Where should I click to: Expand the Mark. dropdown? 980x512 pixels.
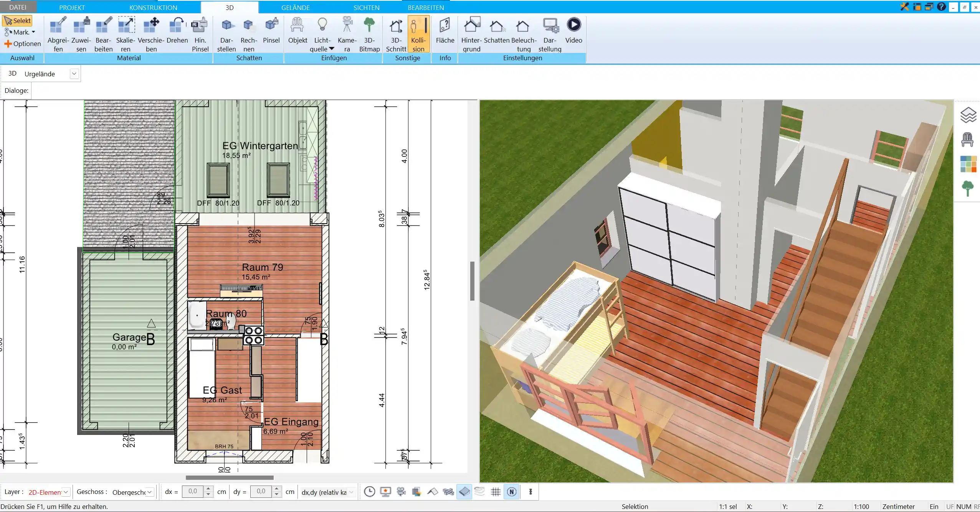[33, 32]
